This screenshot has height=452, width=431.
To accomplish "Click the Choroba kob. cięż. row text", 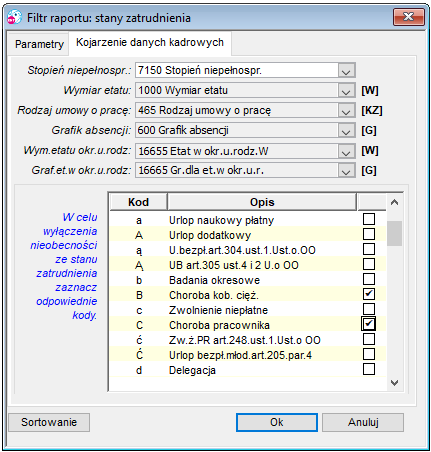I will (x=214, y=295).
